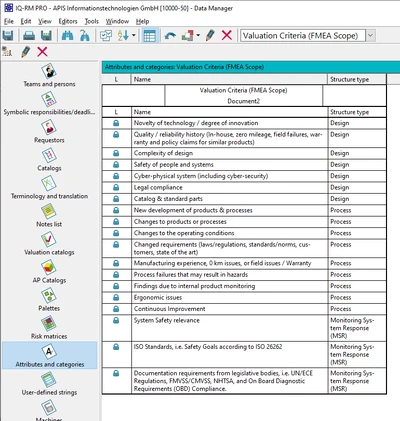The height and width of the screenshot is (421, 400).
Task: Click lock icon for System Safety relevance row
Action: (116, 320)
